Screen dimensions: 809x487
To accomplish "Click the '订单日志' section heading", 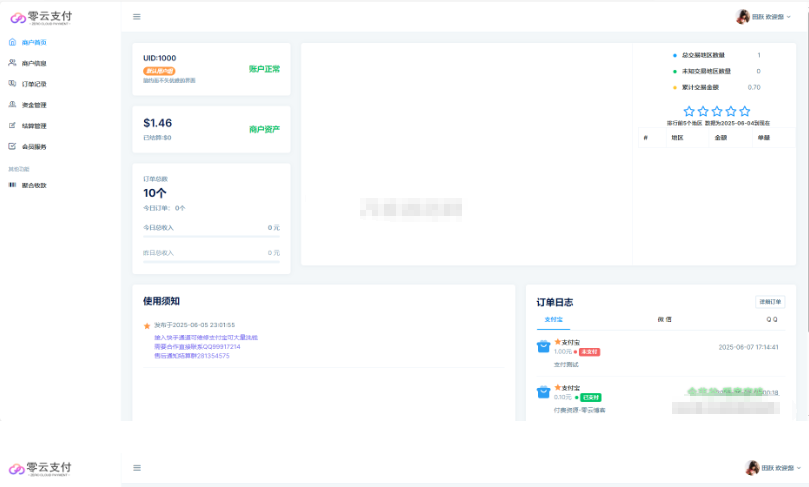I will point(555,302).
